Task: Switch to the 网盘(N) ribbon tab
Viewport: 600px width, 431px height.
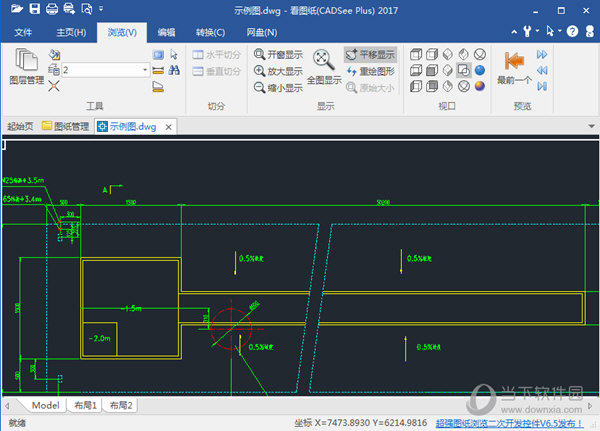Action: [261, 33]
